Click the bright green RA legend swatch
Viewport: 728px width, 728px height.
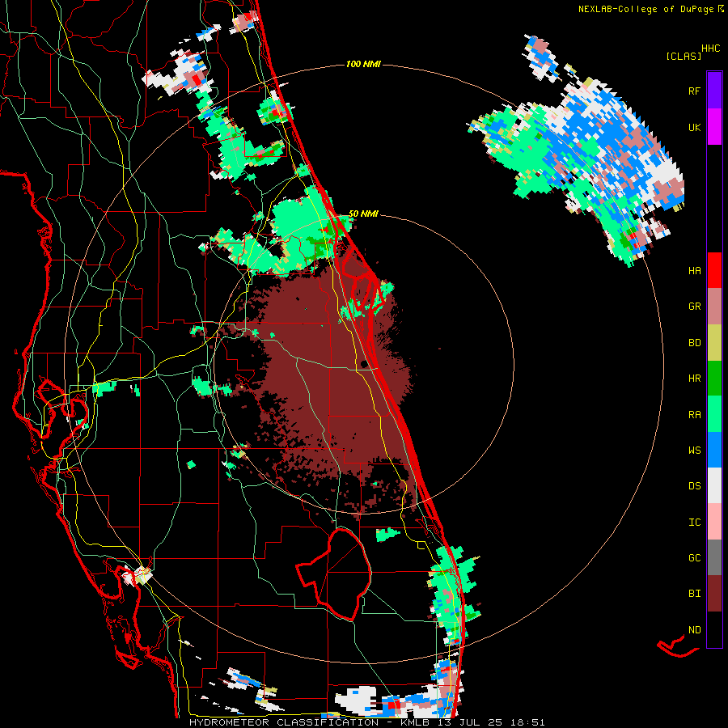pyautogui.click(x=714, y=414)
